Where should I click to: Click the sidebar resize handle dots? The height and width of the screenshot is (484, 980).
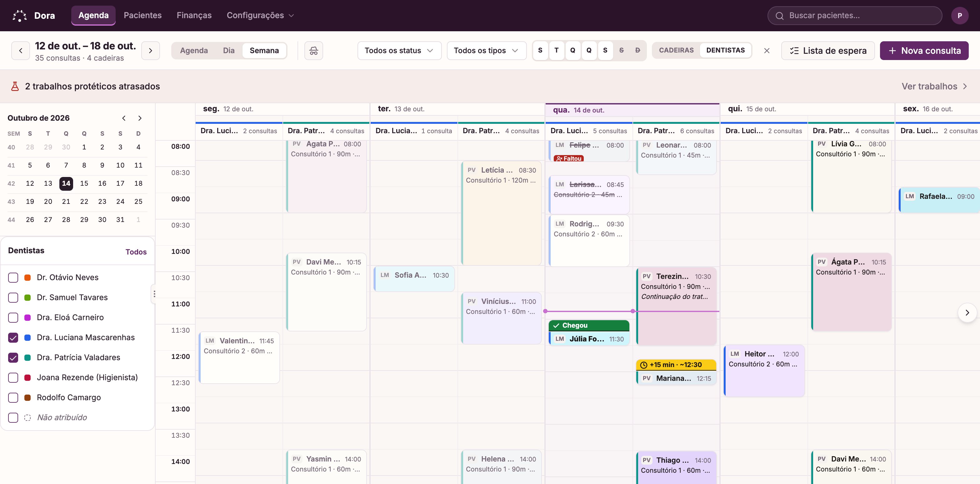point(154,294)
